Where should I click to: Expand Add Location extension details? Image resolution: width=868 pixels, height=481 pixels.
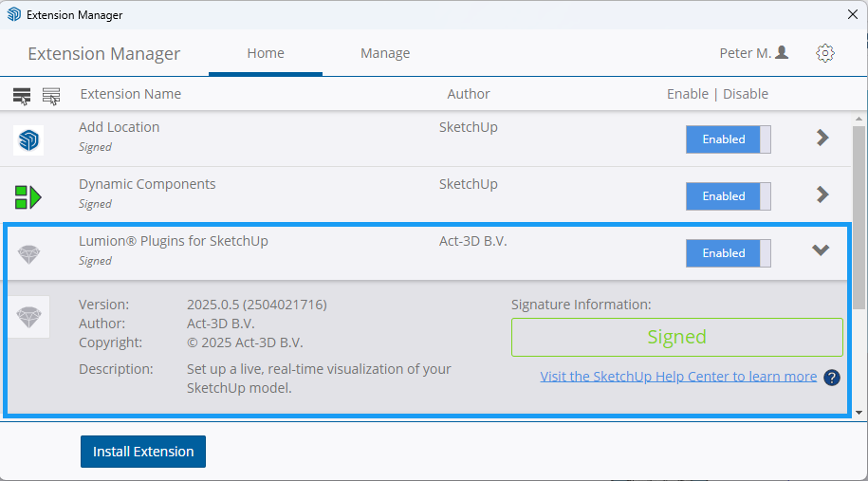tap(822, 139)
